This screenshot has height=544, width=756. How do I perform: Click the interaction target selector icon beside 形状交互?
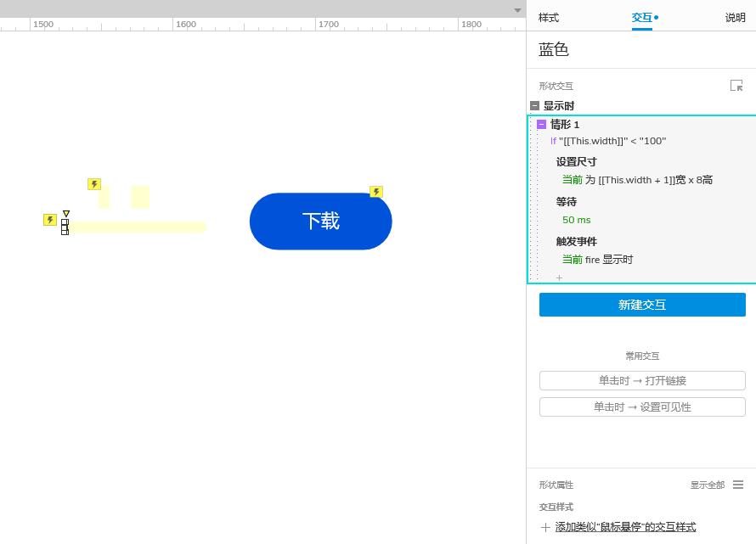click(736, 85)
